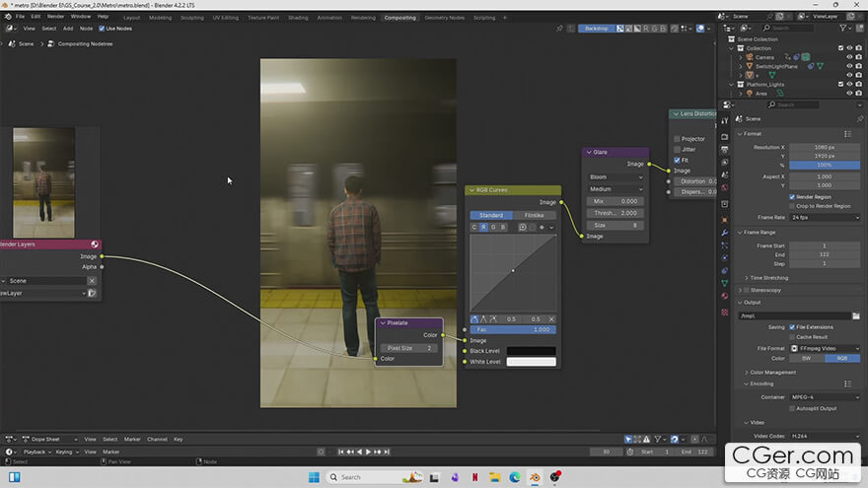This screenshot has width=868, height=488.
Task: Jump to the first frame
Action: [341, 453]
